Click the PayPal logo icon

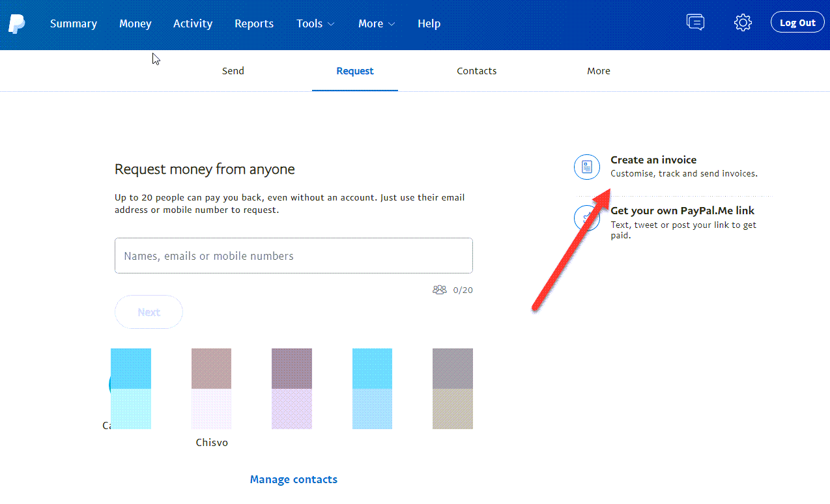tap(16, 23)
